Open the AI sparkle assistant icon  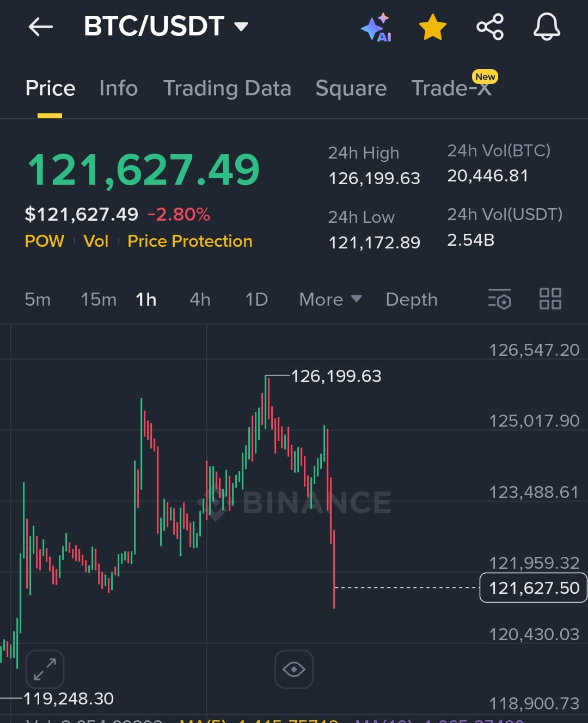pyautogui.click(x=376, y=27)
